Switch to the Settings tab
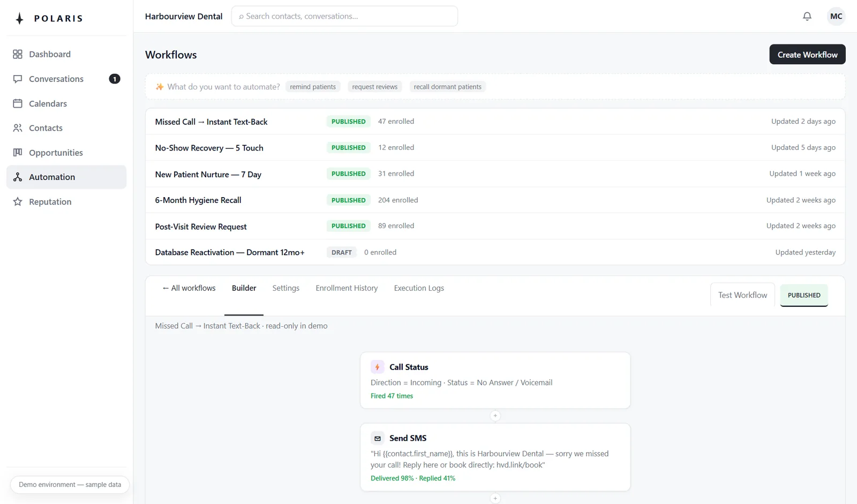The height and width of the screenshot is (504, 857). (x=286, y=288)
